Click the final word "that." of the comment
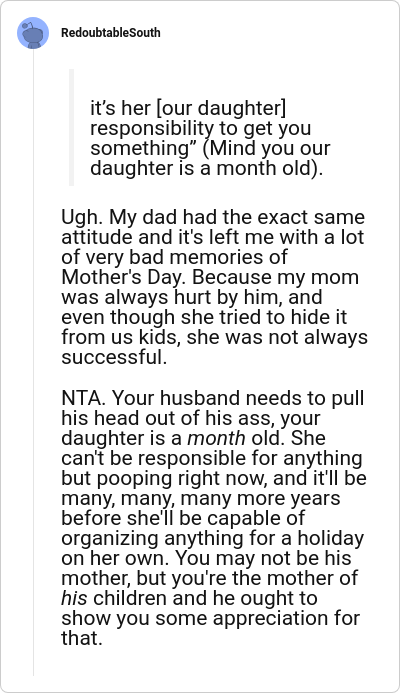Viewport: 400px width, 693px height. tap(82, 638)
